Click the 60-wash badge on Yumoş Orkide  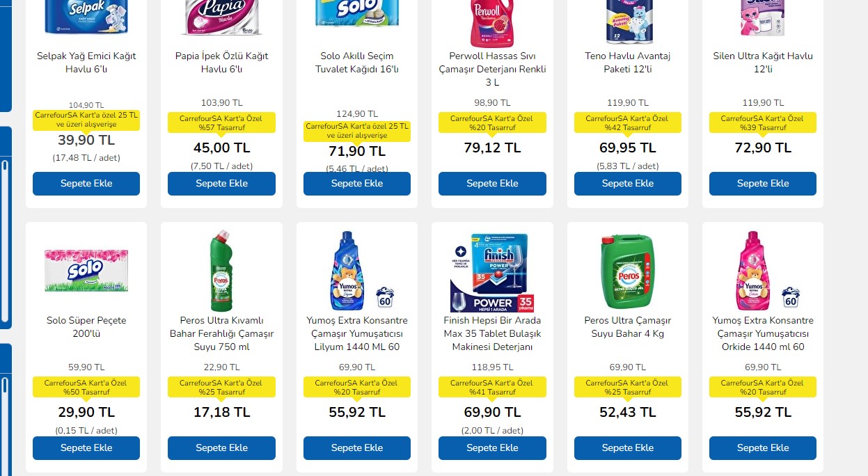791,297
